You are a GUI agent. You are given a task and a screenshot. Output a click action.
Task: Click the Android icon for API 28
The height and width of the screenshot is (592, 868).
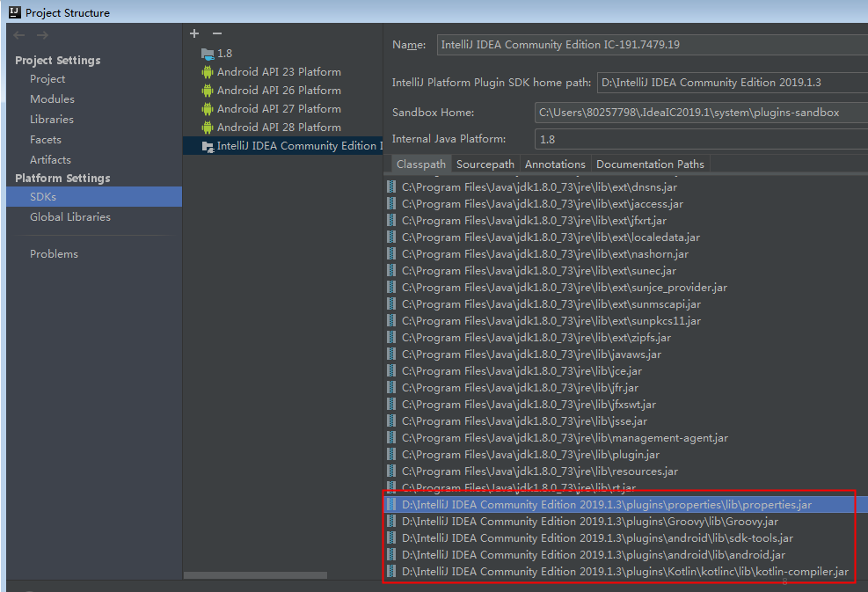pyautogui.click(x=208, y=128)
